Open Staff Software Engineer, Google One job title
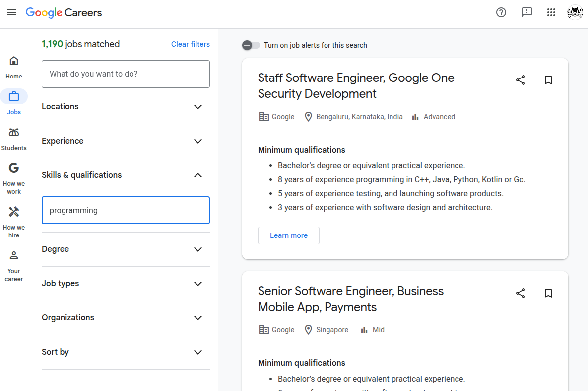This screenshot has height=391, width=588. (356, 85)
